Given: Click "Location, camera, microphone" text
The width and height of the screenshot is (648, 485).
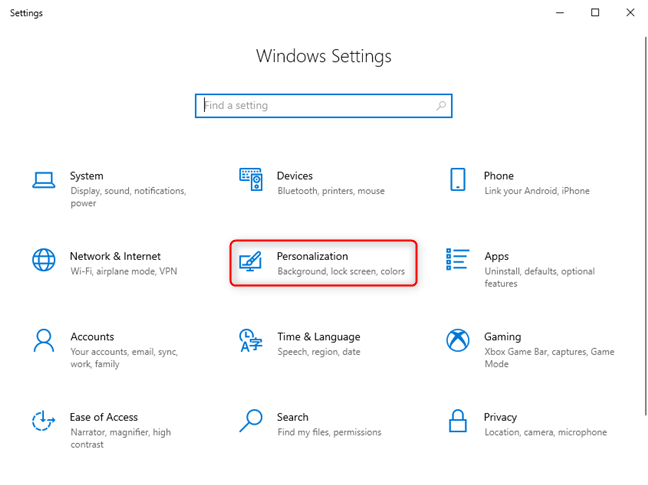Looking at the screenshot, I should click(x=546, y=432).
